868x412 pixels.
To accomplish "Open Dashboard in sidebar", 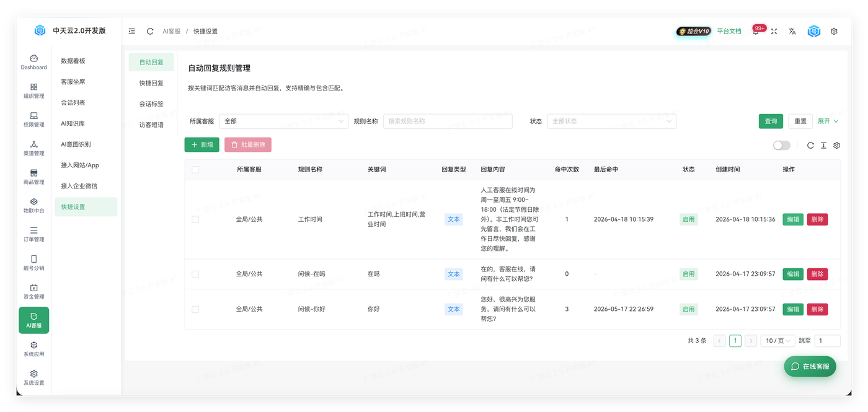I will pos(33,62).
